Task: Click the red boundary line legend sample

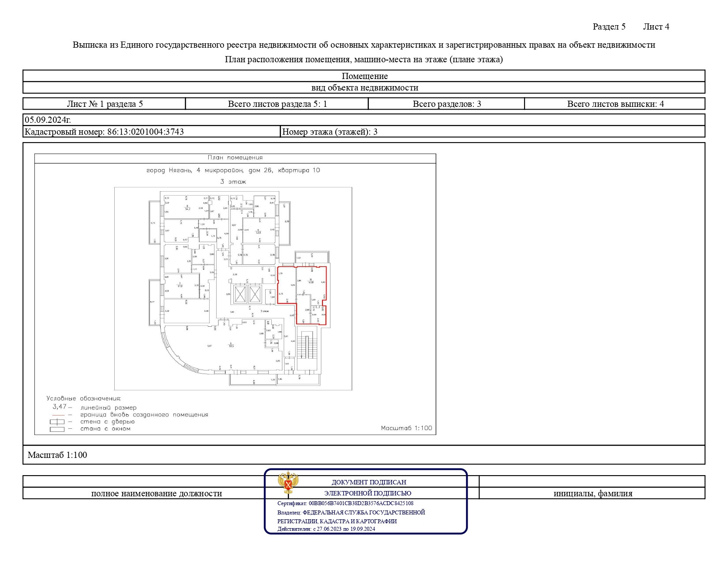Action: tap(59, 415)
